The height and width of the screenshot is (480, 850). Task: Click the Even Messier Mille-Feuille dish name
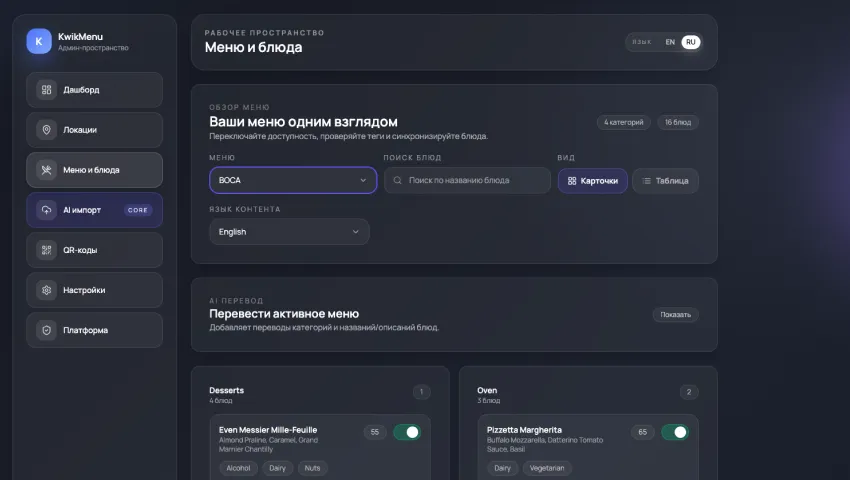268,430
